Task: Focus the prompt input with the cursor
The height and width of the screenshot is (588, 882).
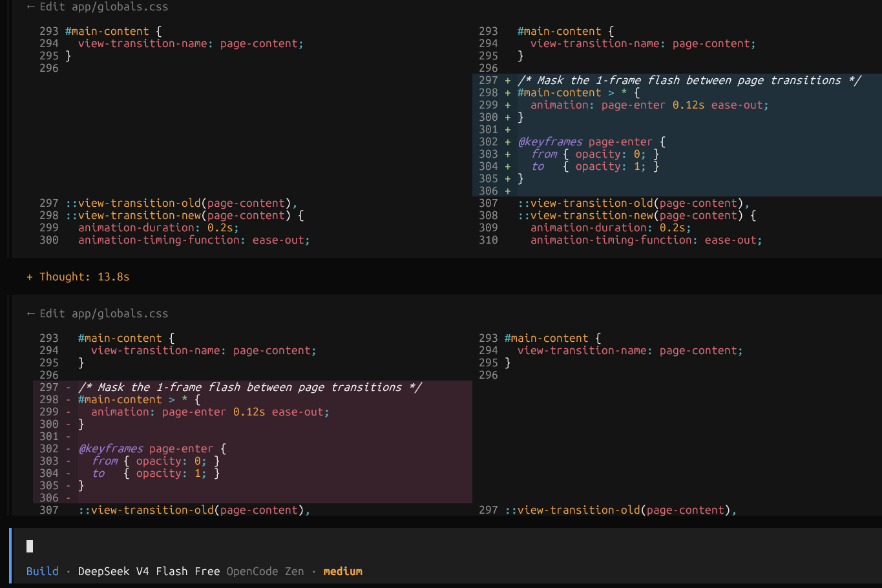Action: tap(446, 546)
